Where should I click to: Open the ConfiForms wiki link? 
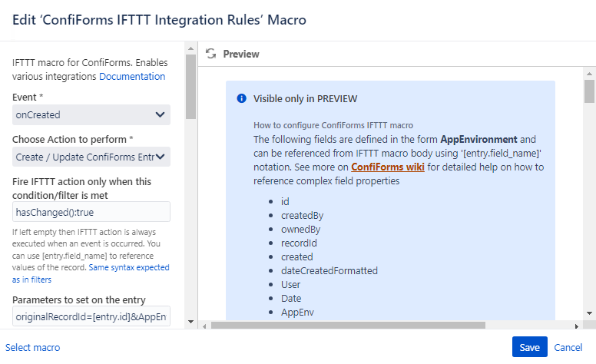point(388,167)
